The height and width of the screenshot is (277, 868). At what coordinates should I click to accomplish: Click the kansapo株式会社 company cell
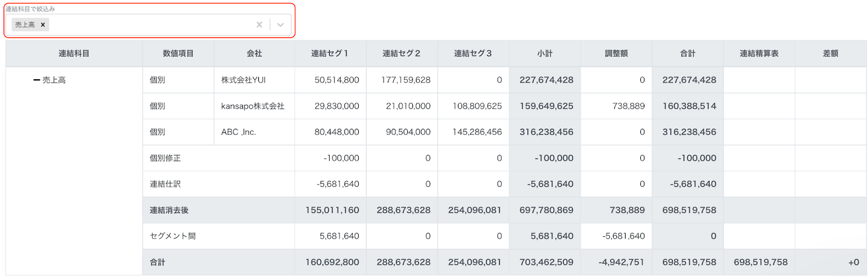pyautogui.click(x=254, y=106)
